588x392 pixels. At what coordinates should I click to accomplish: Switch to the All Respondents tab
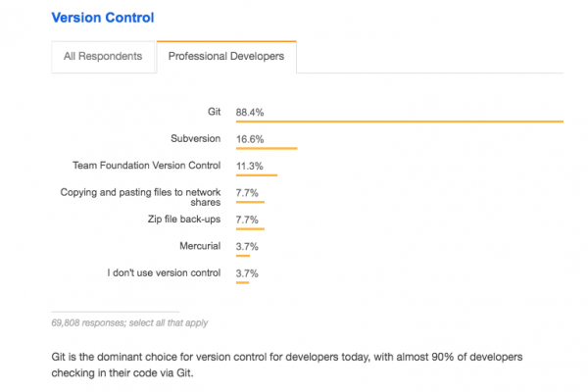point(103,56)
